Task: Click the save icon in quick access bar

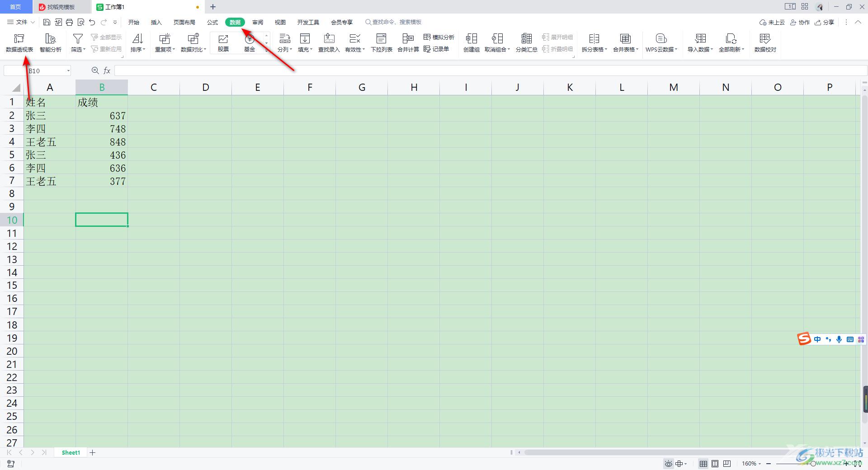Action: point(47,22)
